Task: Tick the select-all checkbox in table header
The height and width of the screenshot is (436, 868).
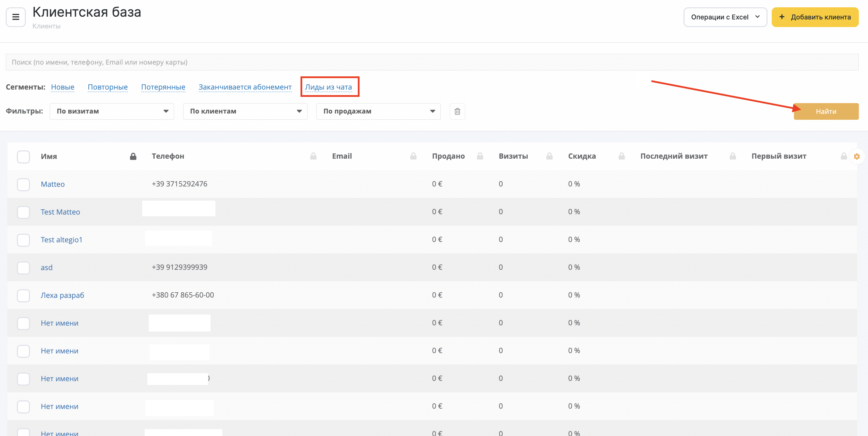Action: tap(24, 157)
